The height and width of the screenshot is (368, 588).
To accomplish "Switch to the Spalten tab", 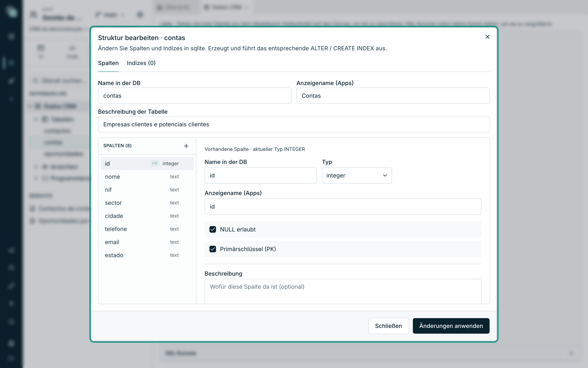I will click(108, 63).
